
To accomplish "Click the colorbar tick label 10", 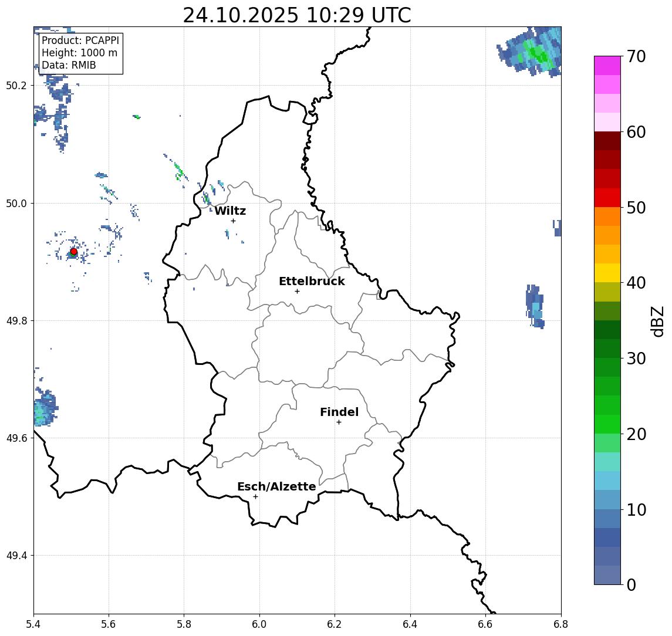I will pyautogui.click(x=636, y=509).
